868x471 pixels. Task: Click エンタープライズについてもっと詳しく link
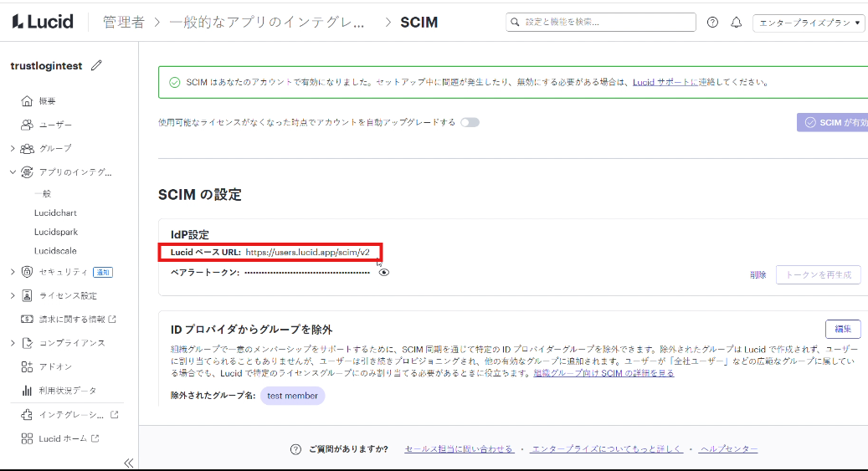[x=608, y=449]
